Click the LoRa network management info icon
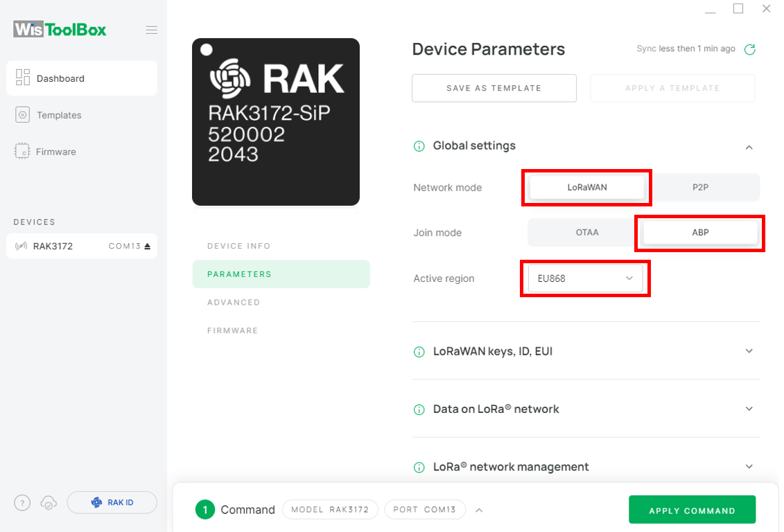This screenshot has height=532, width=784. tap(419, 467)
